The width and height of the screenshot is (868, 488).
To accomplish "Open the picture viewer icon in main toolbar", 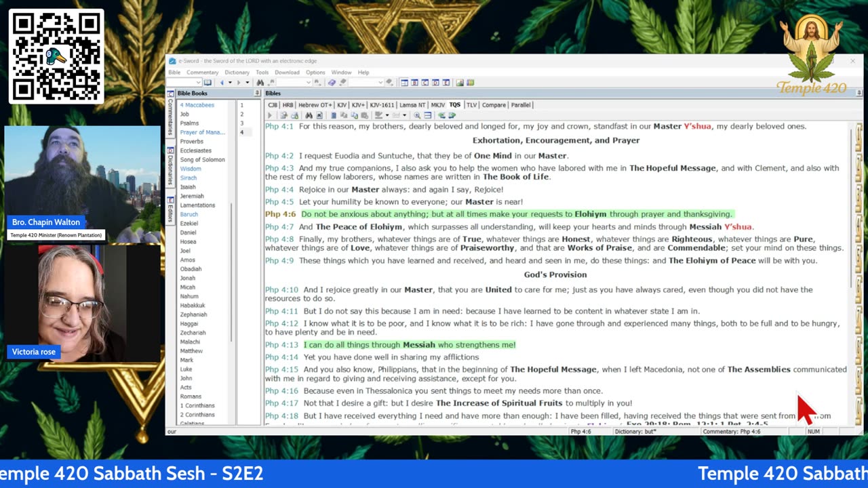I will point(460,83).
